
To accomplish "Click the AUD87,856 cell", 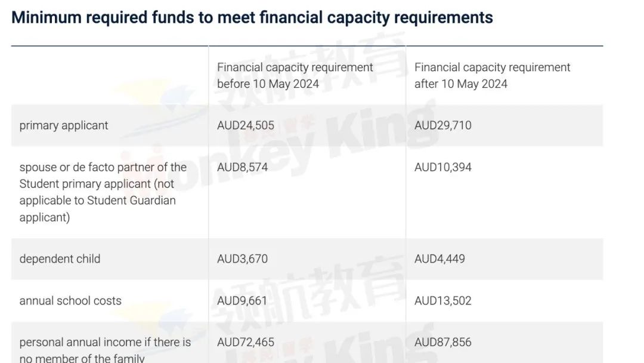I will pos(442,343).
